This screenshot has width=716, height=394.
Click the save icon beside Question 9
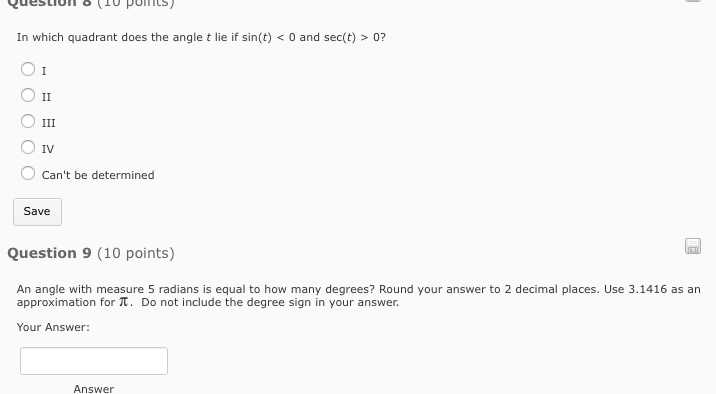click(693, 246)
